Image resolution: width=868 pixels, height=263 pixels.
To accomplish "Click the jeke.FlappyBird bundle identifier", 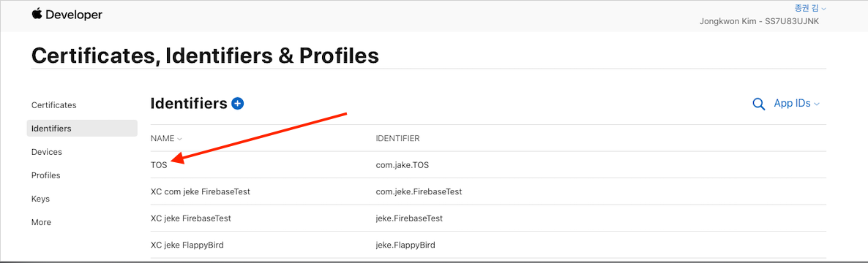I will click(x=405, y=245).
